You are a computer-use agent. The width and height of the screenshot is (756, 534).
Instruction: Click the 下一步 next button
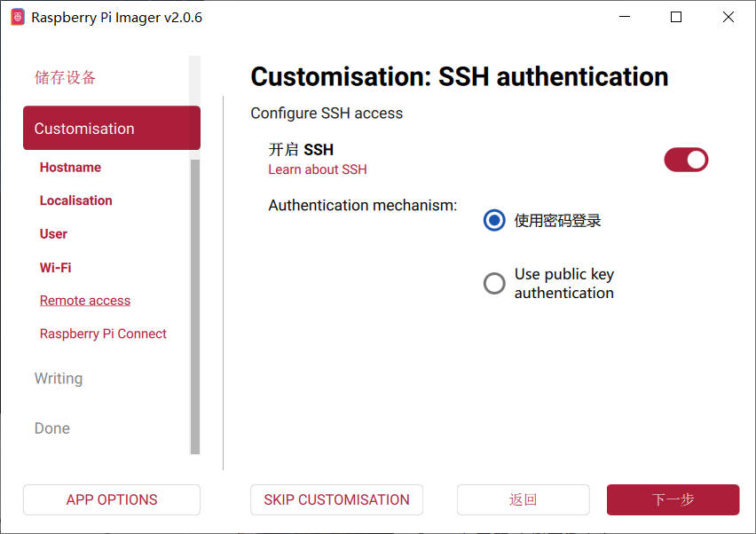(673, 499)
